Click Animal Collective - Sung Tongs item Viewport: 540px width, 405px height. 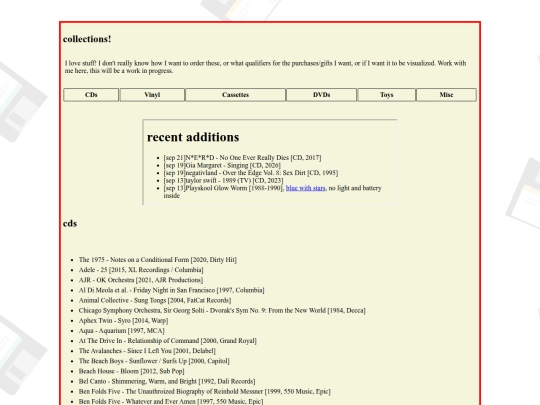pos(155,300)
